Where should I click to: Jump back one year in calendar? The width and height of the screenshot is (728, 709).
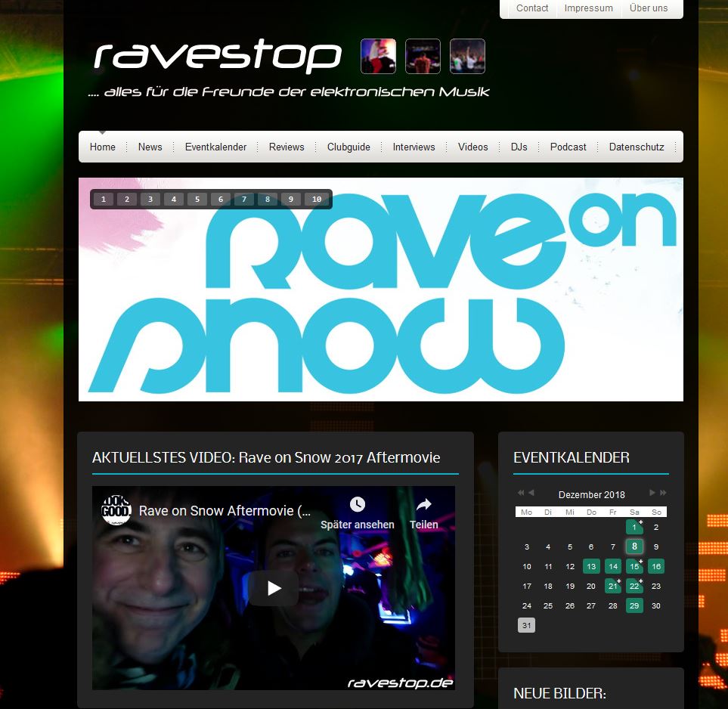pos(521,493)
